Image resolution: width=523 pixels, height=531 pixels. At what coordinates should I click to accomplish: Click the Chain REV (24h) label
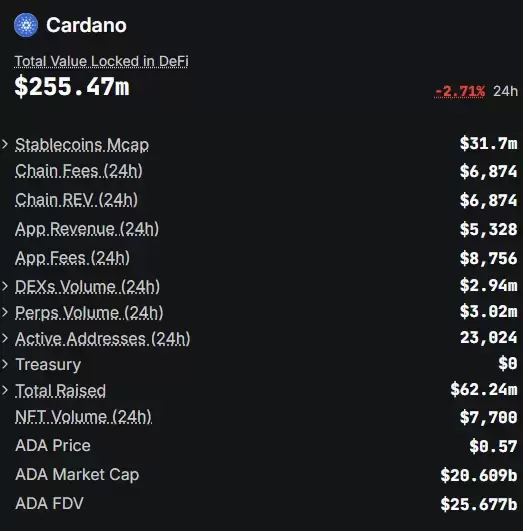pos(77,200)
